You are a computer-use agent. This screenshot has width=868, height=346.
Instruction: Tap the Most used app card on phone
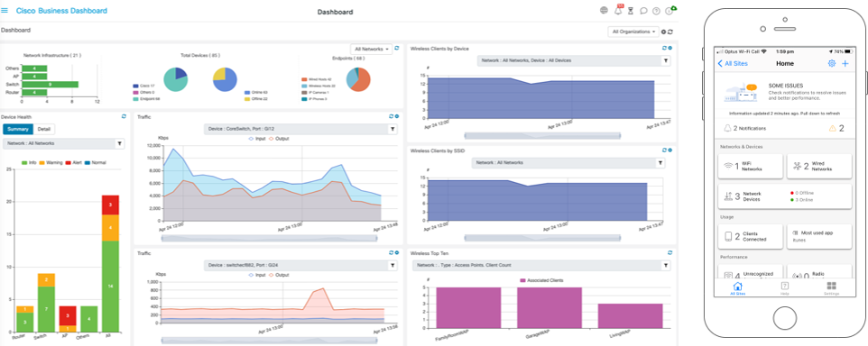[x=818, y=237]
